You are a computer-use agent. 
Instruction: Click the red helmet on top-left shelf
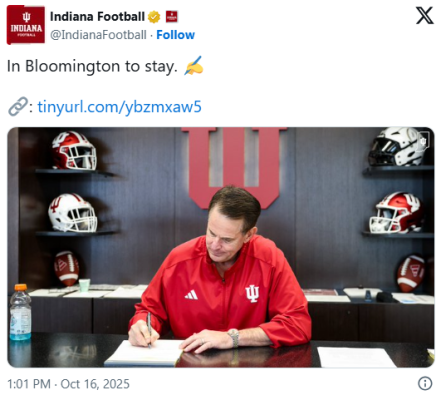[74, 151]
